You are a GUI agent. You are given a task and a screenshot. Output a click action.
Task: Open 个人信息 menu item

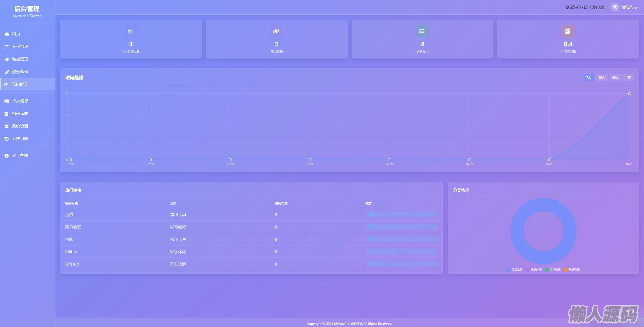pyautogui.click(x=20, y=101)
